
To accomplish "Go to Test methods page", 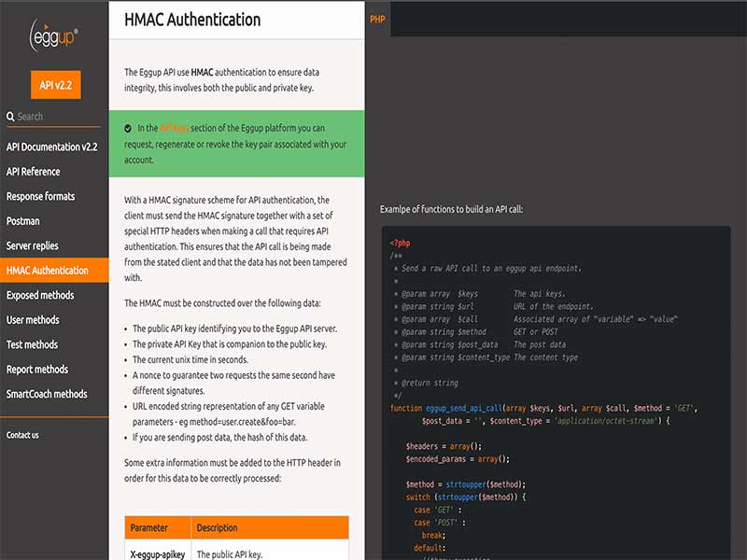I will pyautogui.click(x=32, y=344).
